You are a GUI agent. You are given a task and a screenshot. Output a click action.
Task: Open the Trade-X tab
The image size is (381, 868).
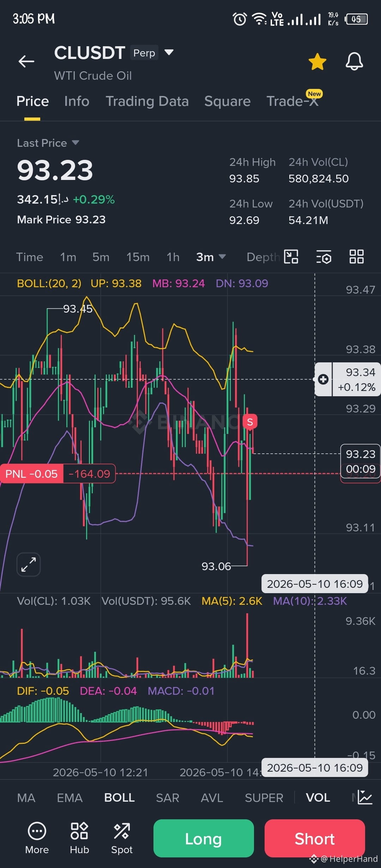(x=292, y=101)
